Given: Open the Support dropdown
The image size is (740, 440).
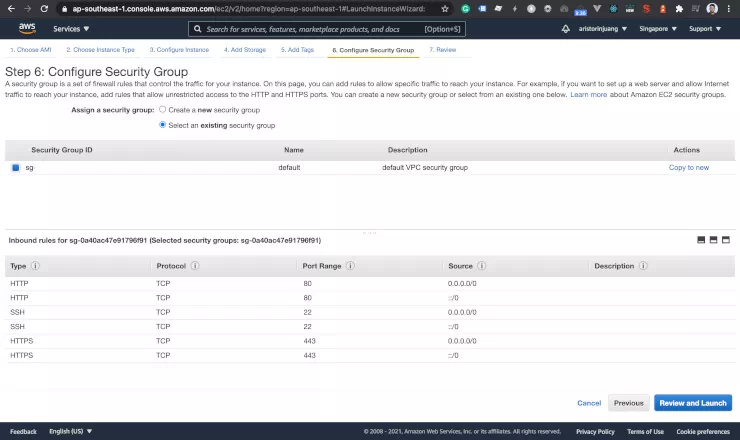Looking at the screenshot, I should click(705, 29).
